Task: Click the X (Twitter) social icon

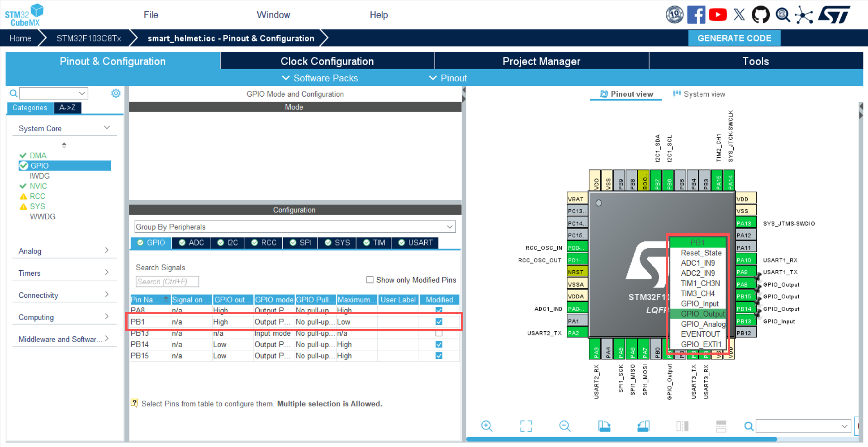Action: [739, 15]
